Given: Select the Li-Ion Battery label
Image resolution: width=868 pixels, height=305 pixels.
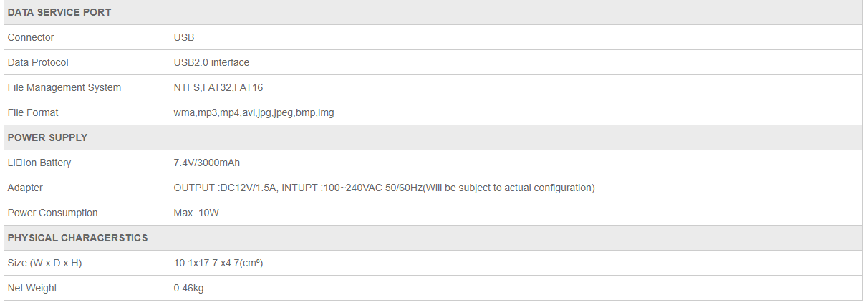Looking at the screenshot, I should 39,163.
